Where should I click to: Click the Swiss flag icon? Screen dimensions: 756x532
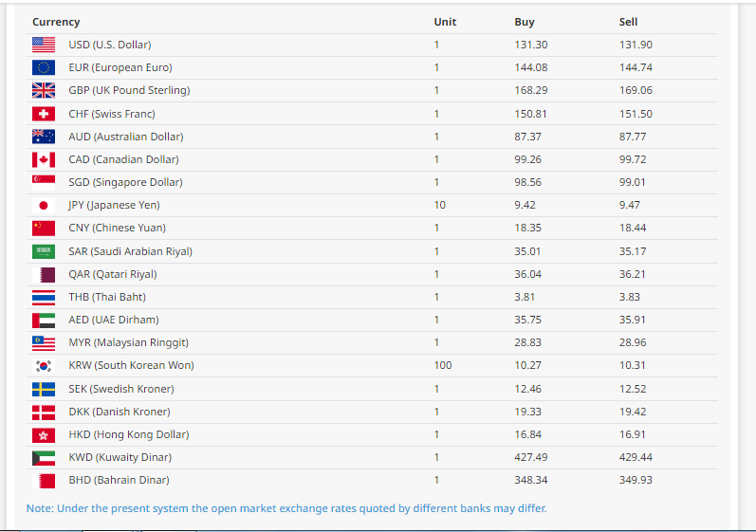(44, 114)
